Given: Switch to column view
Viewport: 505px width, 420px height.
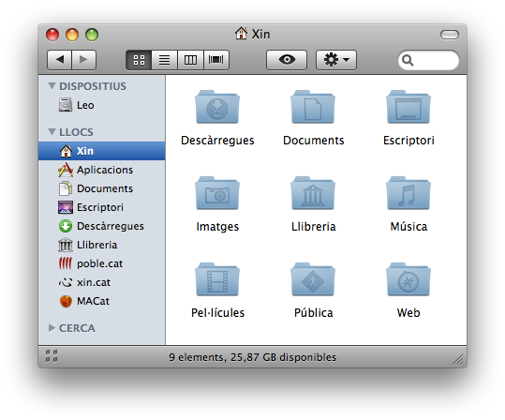Looking at the screenshot, I should pos(190,60).
